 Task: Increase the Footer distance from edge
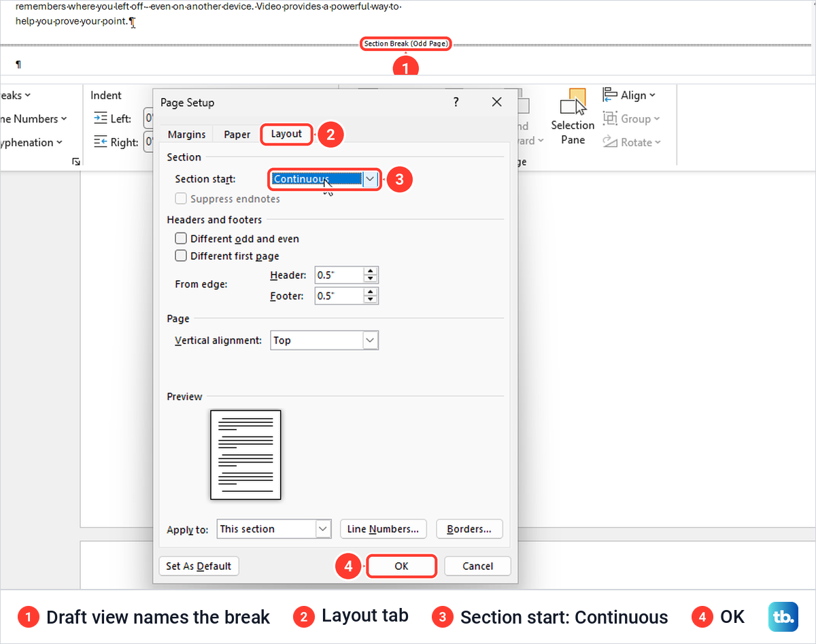pyautogui.click(x=371, y=292)
